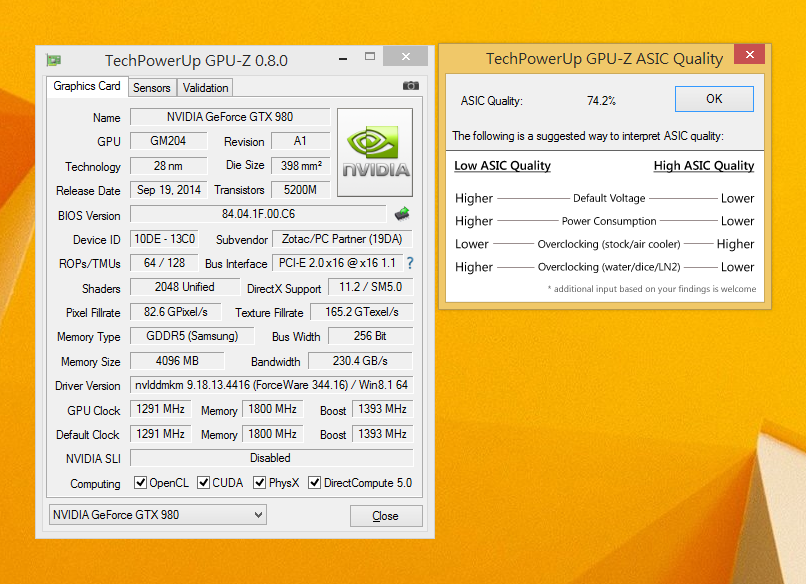
Task: Click the GPU-Z 0.8.0 window title bar
Action: [x=196, y=60]
